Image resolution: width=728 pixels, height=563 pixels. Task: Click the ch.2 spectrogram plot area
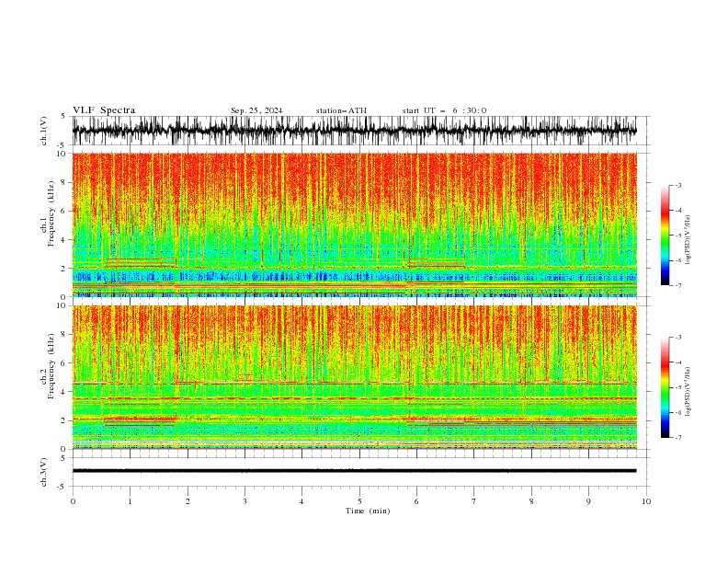[354, 377]
